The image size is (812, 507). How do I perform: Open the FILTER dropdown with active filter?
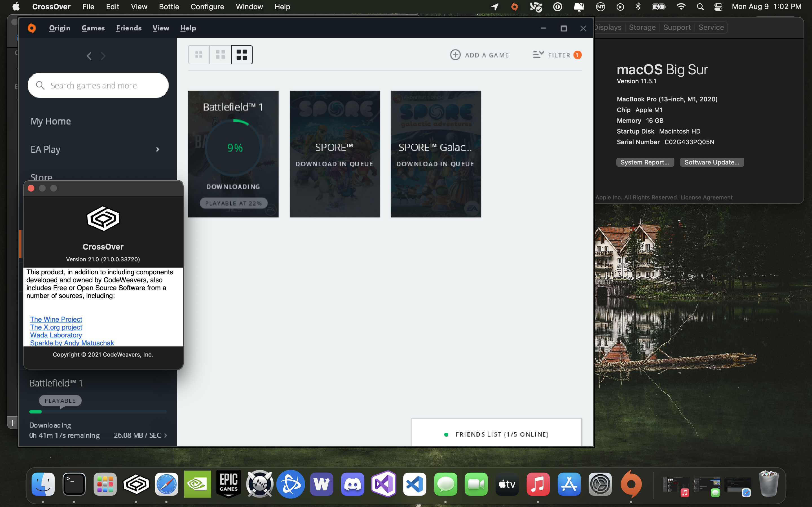(556, 54)
